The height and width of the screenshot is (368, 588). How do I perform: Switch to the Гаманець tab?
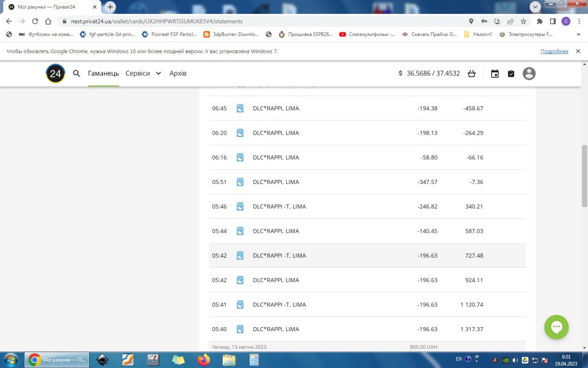click(x=104, y=74)
